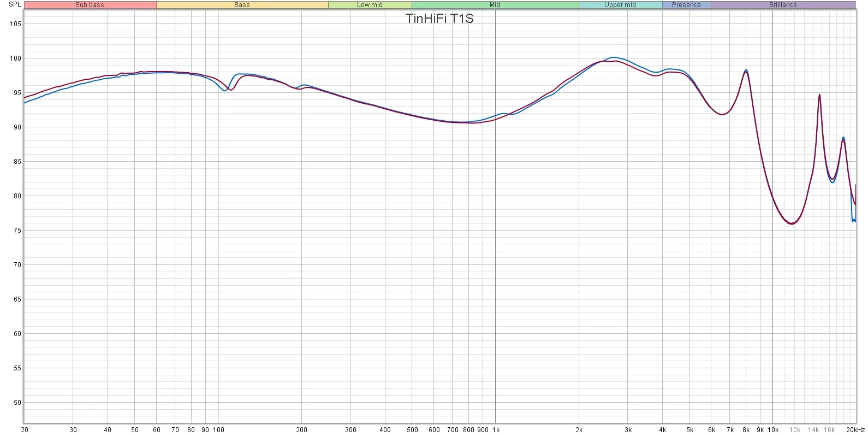This screenshot has width=868, height=436.
Task: Click the 20 Hz frequency axis label
Action: coord(25,430)
